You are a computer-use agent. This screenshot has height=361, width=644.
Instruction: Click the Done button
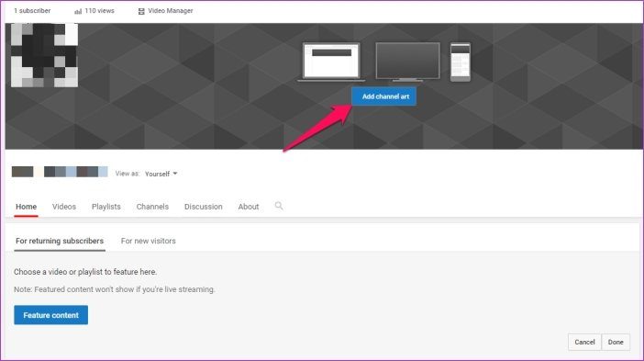coord(616,342)
